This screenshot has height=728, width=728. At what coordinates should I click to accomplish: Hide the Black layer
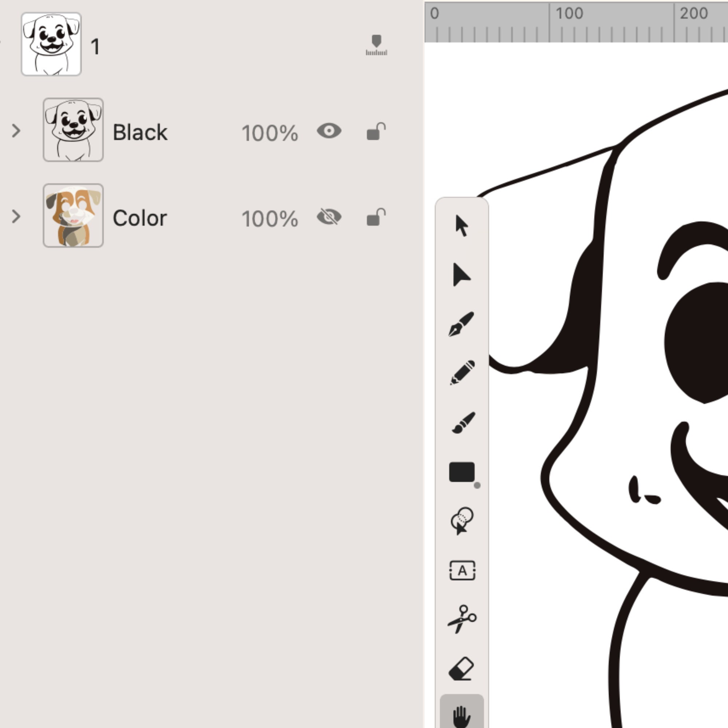329,131
